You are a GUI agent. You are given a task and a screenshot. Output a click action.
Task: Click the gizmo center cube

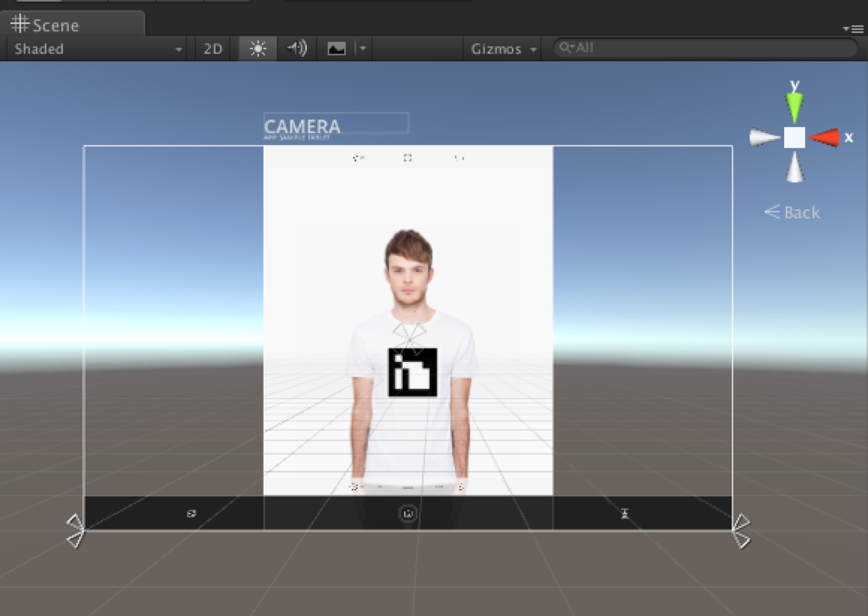794,137
